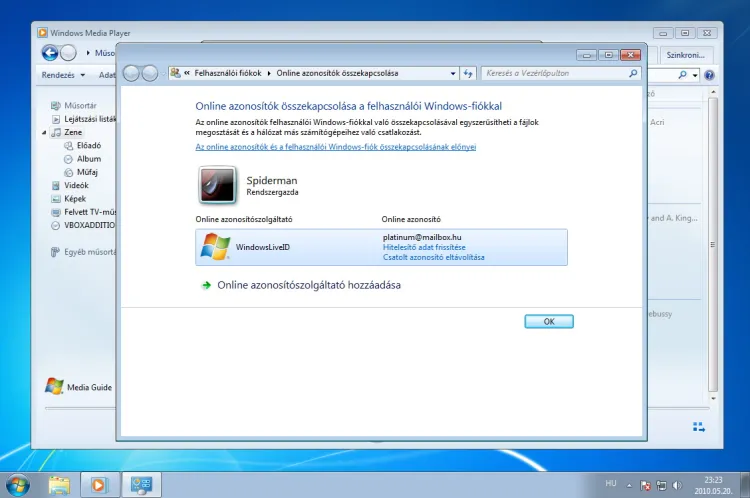750x498 pixels.
Task: Click the Windows Start orb
Action: click(18, 484)
